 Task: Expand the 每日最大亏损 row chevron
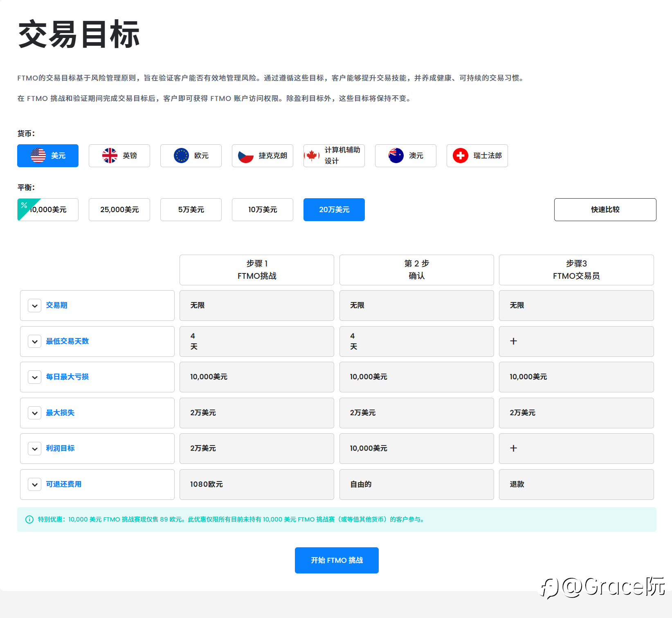pos(35,377)
